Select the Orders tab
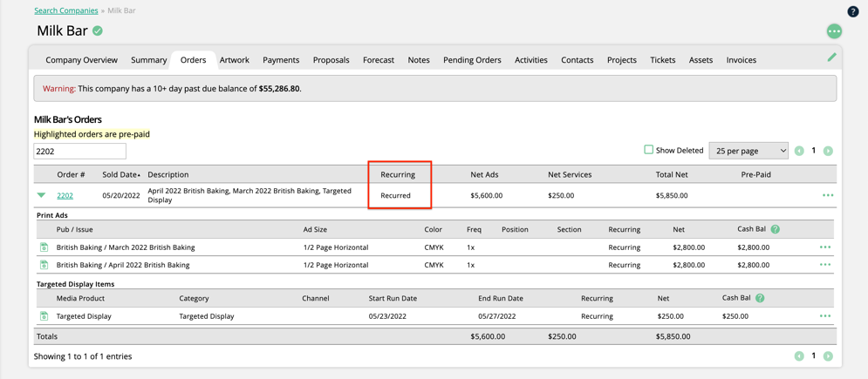 193,59
